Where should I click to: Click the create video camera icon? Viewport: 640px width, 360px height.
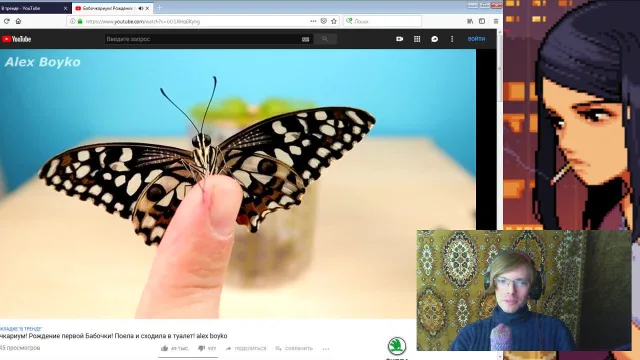399,39
